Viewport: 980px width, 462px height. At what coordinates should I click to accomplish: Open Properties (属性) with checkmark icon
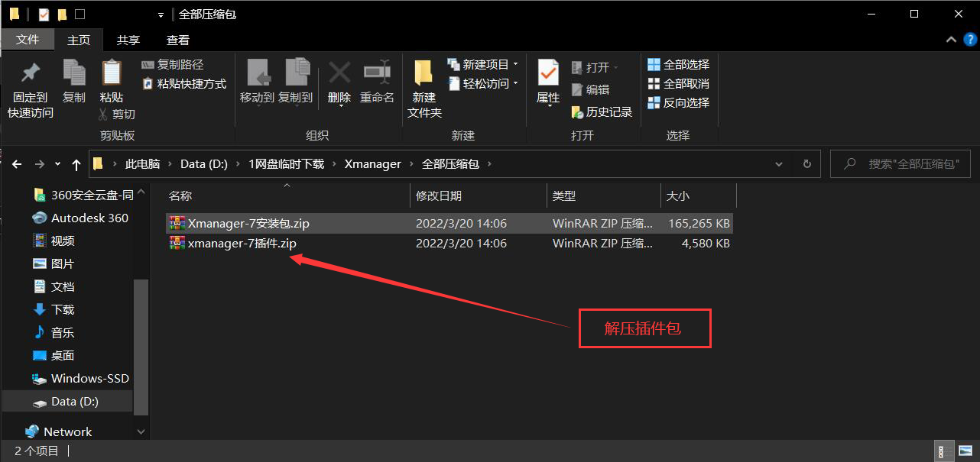(x=548, y=73)
